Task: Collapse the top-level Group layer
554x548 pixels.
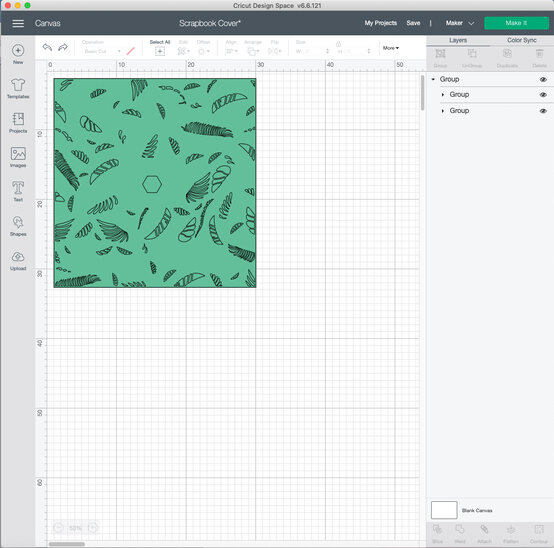Action: pos(433,79)
